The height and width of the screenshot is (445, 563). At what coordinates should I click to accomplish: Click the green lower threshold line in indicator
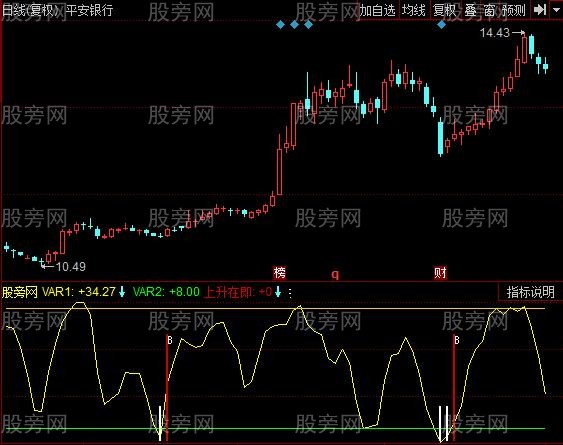[275, 428]
